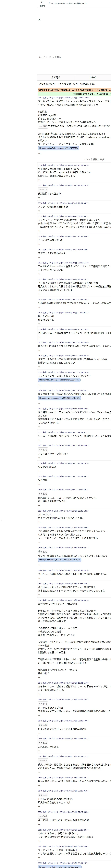Open the 遊園地 breadcrumb link
This screenshot has width=111, height=868.
point(58,57)
